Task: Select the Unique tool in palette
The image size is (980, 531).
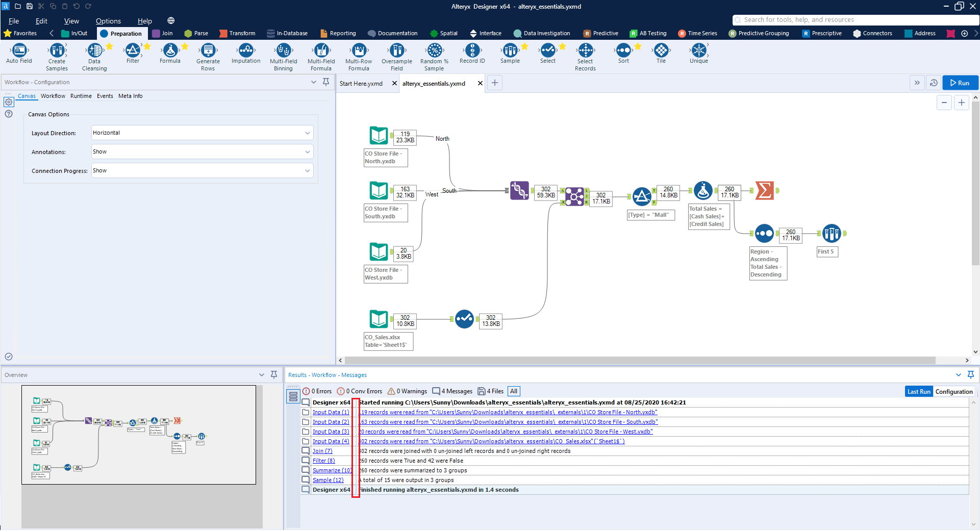Action: pos(698,50)
